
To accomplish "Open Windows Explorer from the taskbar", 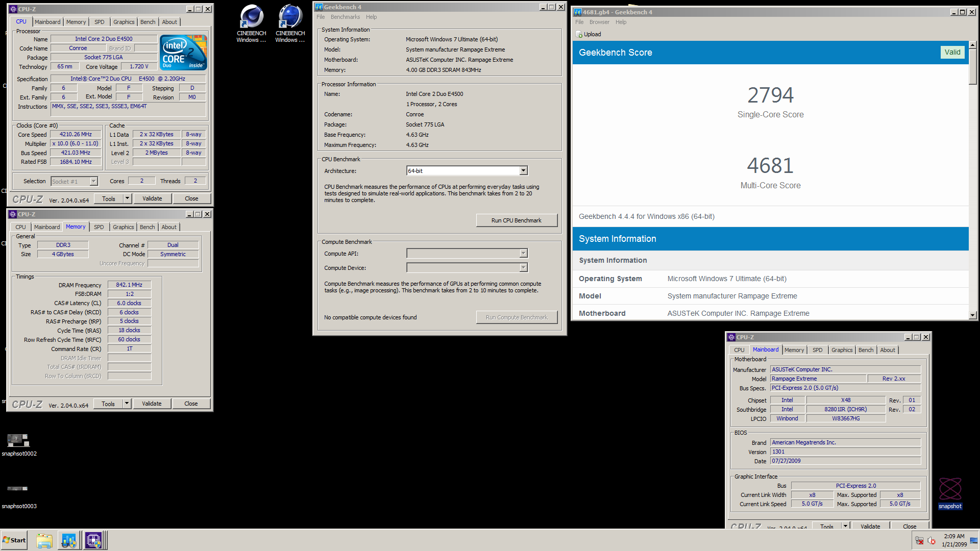I will pyautogui.click(x=44, y=540).
